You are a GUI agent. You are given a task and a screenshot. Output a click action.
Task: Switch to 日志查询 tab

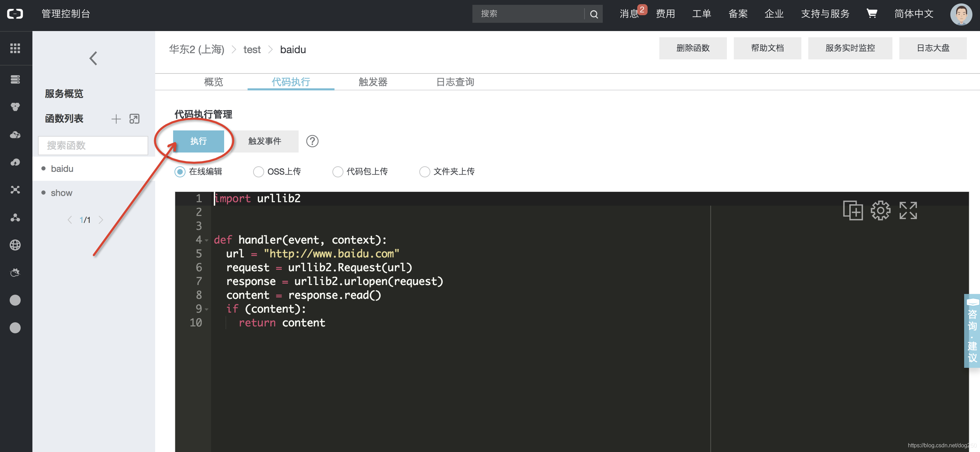click(455, 82)
